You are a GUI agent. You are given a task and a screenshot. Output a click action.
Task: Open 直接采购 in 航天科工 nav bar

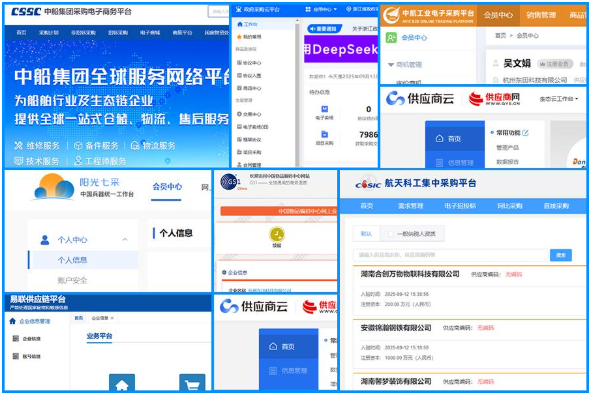coord(556,206)
